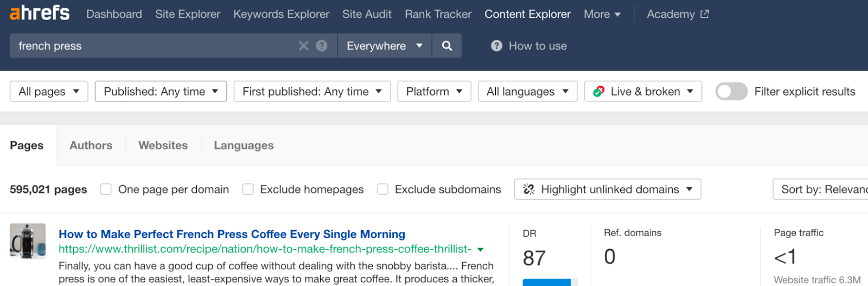Enable Exclude homepages checkbox
Screen dimensions: 868x286
tap(248, 189)
